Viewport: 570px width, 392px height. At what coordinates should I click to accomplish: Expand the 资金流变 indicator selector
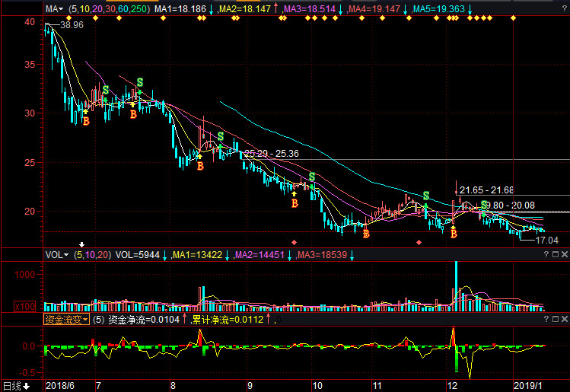(x=66, y=320)
